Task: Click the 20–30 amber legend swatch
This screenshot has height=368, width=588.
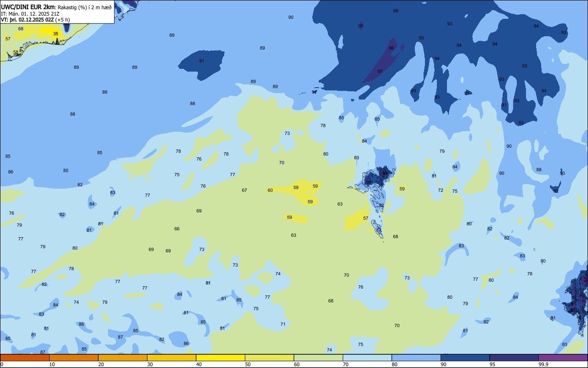Action: tap(123, 357)
